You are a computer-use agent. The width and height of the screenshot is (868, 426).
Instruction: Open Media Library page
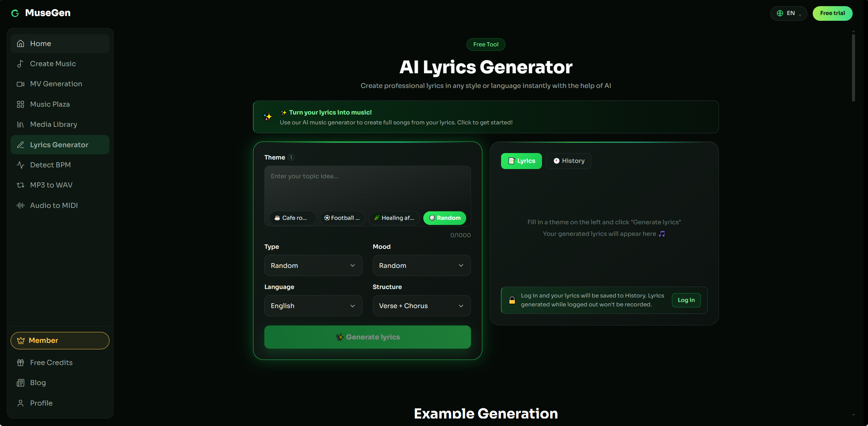pyautogui.click(x=60, y=124)
